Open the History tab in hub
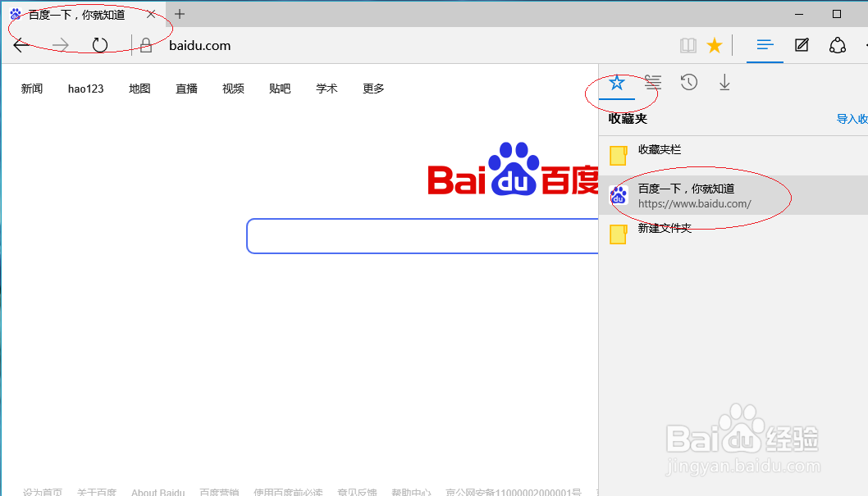The height and width of the screenshot is (496, 868). [x=688, y=83]
